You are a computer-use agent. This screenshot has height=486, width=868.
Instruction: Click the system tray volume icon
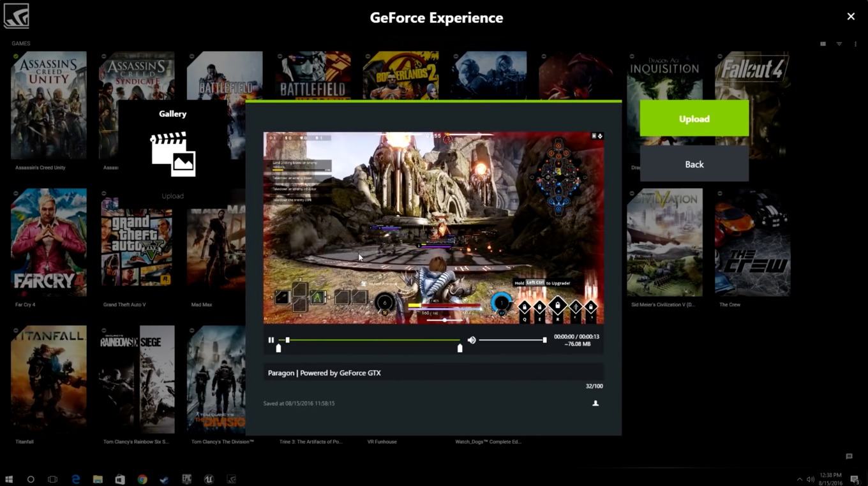pyautogui.click(x=810, y=479)
